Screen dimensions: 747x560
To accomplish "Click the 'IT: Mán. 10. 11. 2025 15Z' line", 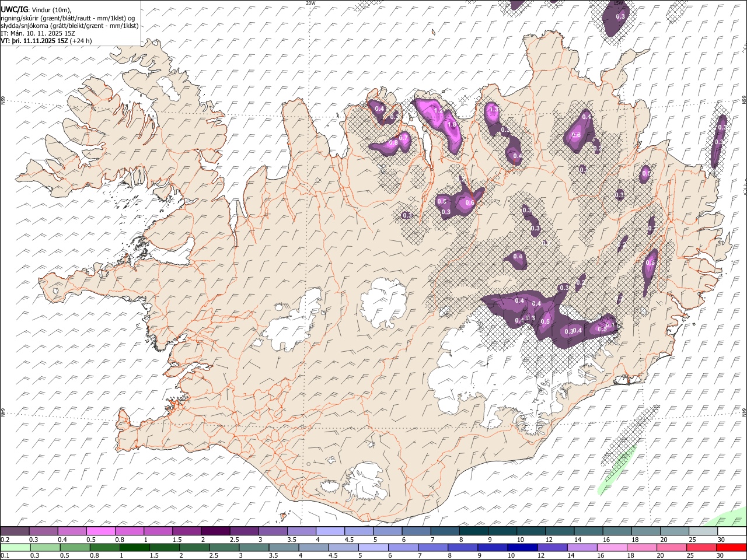I will click(38, 33).
